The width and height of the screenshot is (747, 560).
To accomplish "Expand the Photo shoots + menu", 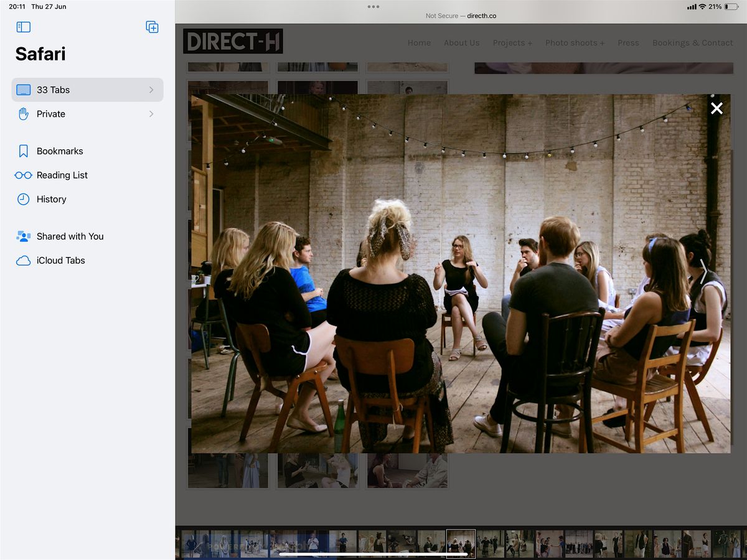I will pos(575,43).
